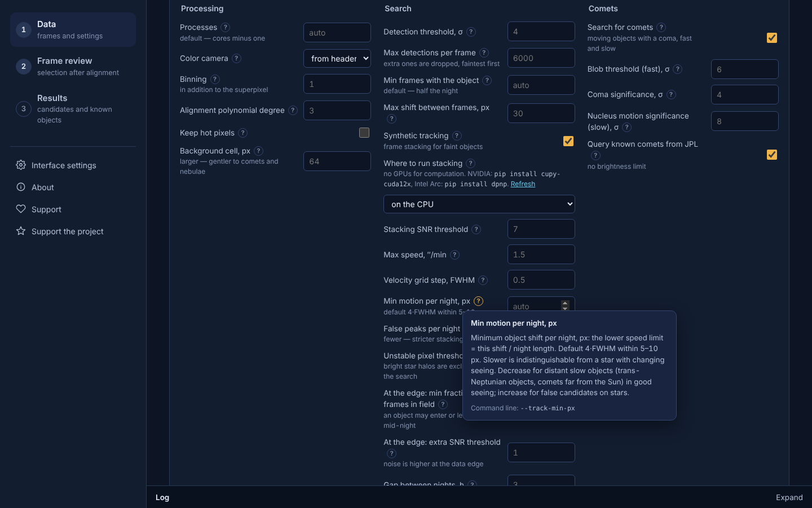
Task: Show Max speed help icon
Action: tap(455, 255)
